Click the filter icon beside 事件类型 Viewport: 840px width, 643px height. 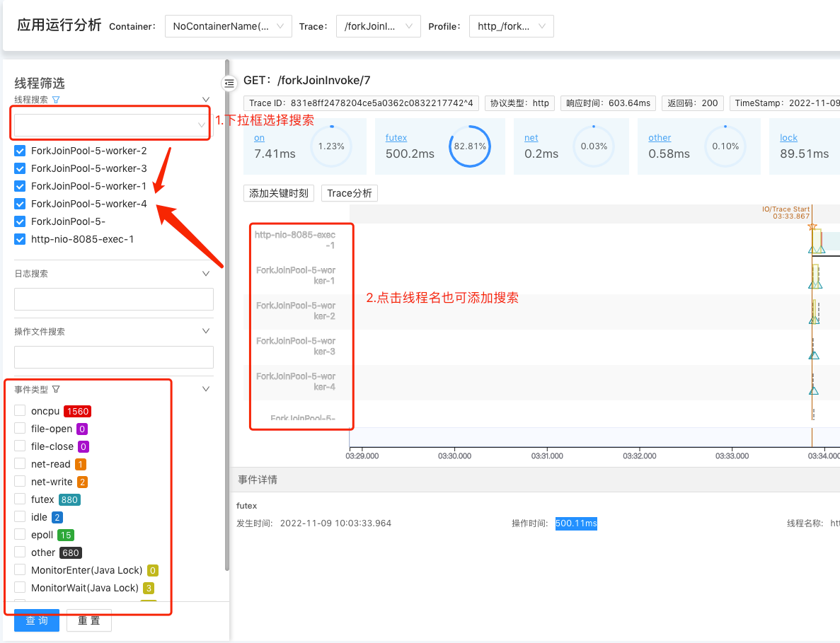click(57, 389)
